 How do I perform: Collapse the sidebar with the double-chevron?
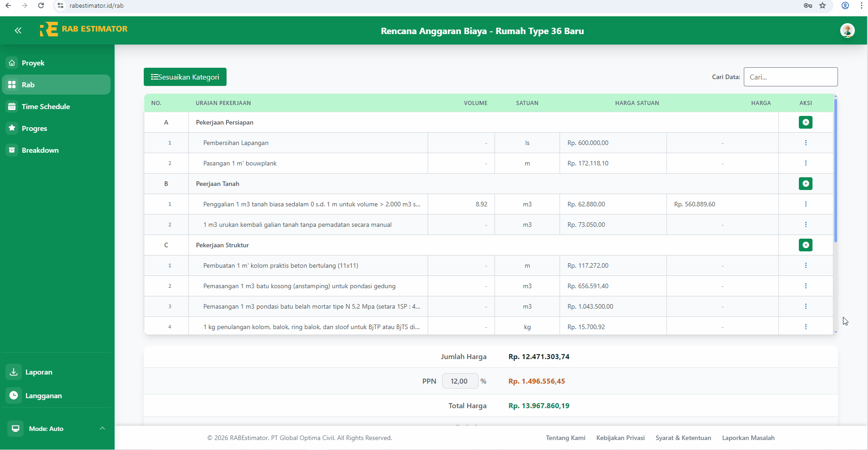(18, 30)
